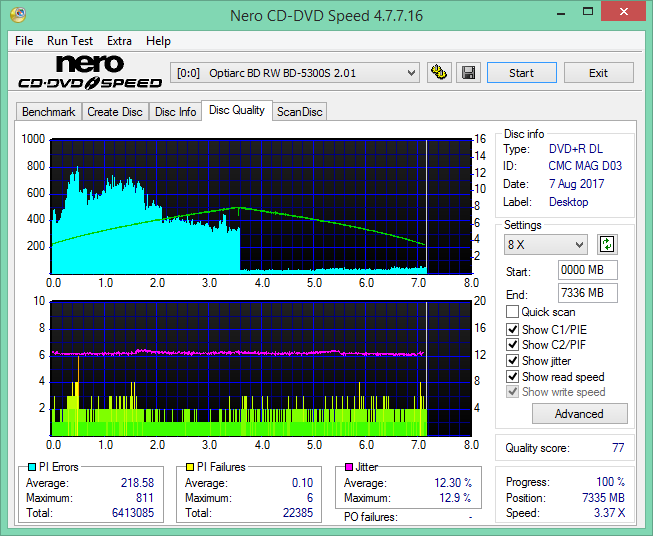
Task: Click the PI Failures and jitter graph
Action: coord(261,368)
